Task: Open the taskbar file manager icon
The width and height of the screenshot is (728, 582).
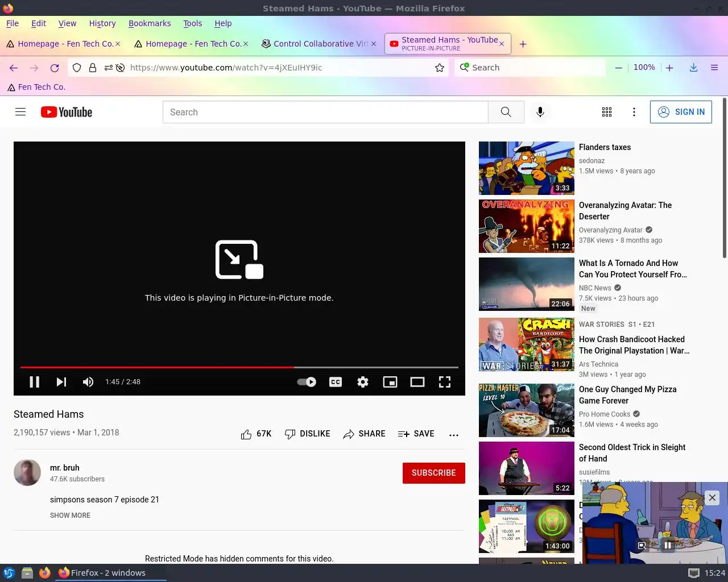Action: [x=27, y=573]
